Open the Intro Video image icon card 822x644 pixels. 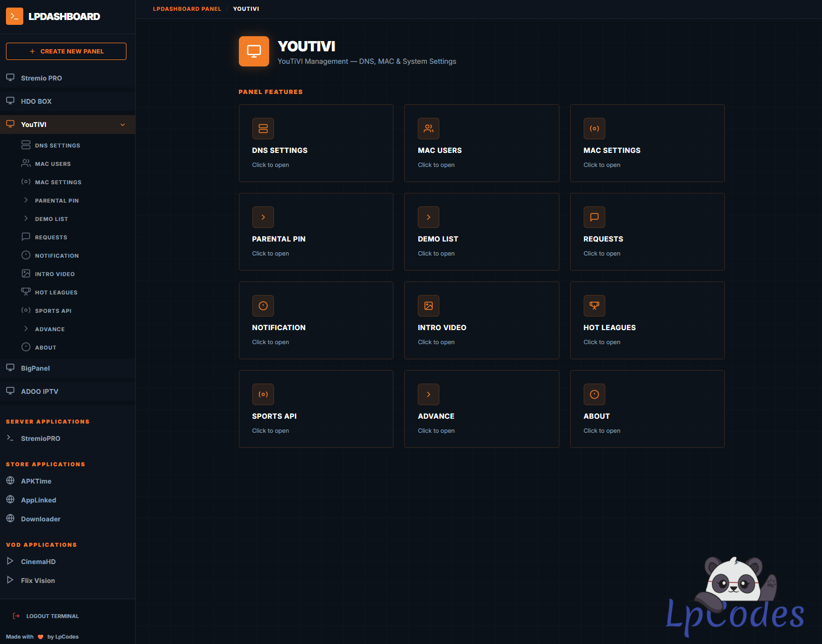point(428,306)
